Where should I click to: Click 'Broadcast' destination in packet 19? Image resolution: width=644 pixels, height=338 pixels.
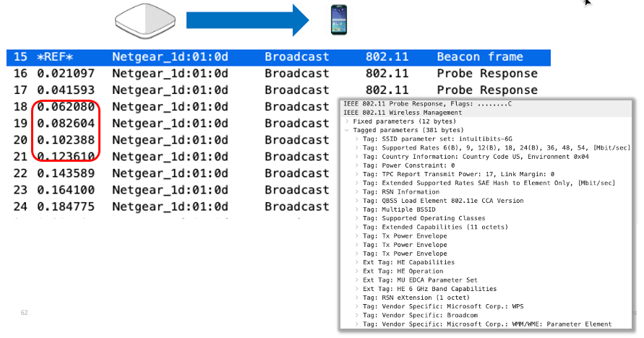pyautogui.click(x=297, y=123)
